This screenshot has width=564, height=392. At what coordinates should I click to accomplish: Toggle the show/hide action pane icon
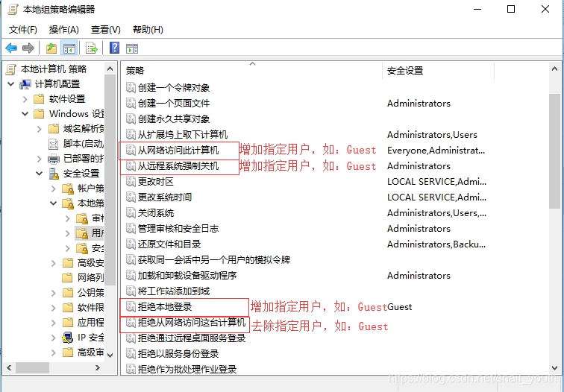click(132, 48)
